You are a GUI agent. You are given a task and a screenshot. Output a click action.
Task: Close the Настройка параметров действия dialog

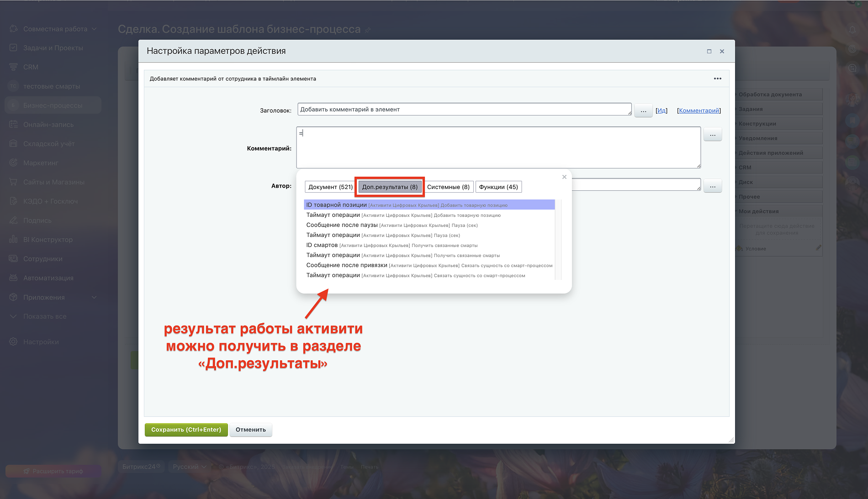click(722, 51)
